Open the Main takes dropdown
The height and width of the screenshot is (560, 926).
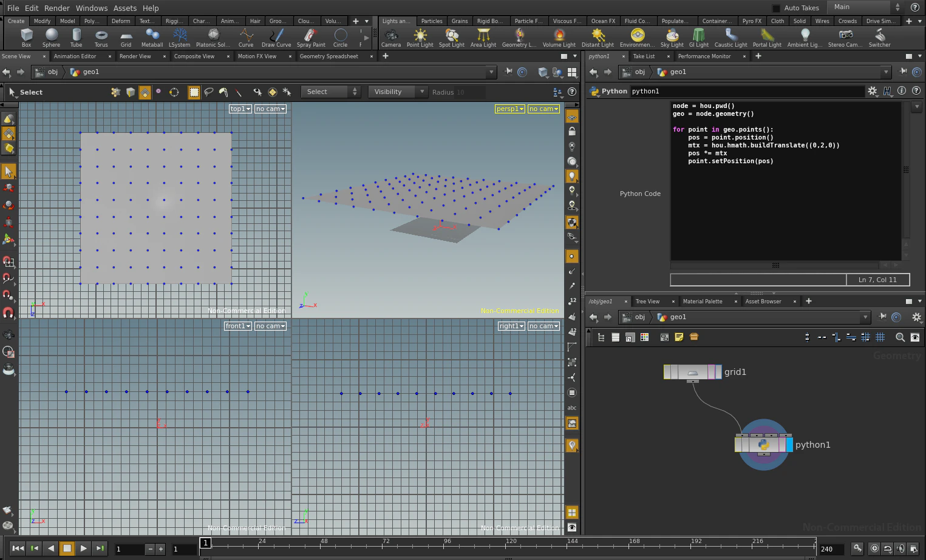pos(866,7)
